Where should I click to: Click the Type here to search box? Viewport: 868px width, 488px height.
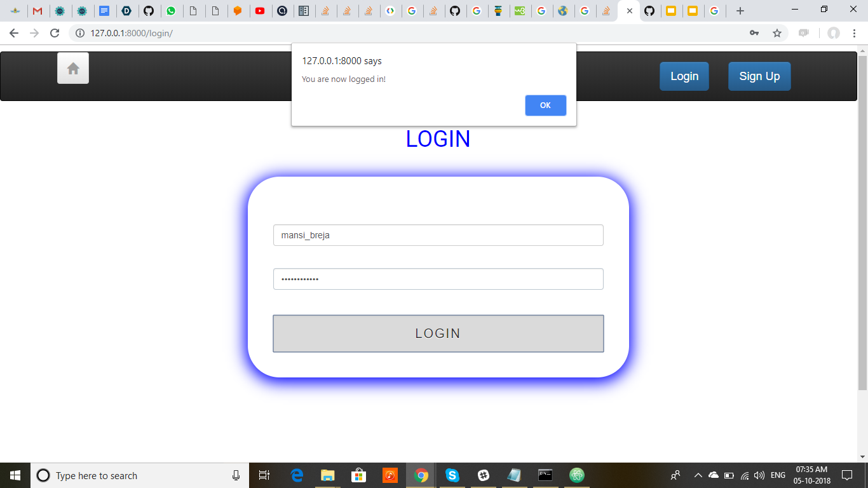pyautogui.click(x=140, y=475)
